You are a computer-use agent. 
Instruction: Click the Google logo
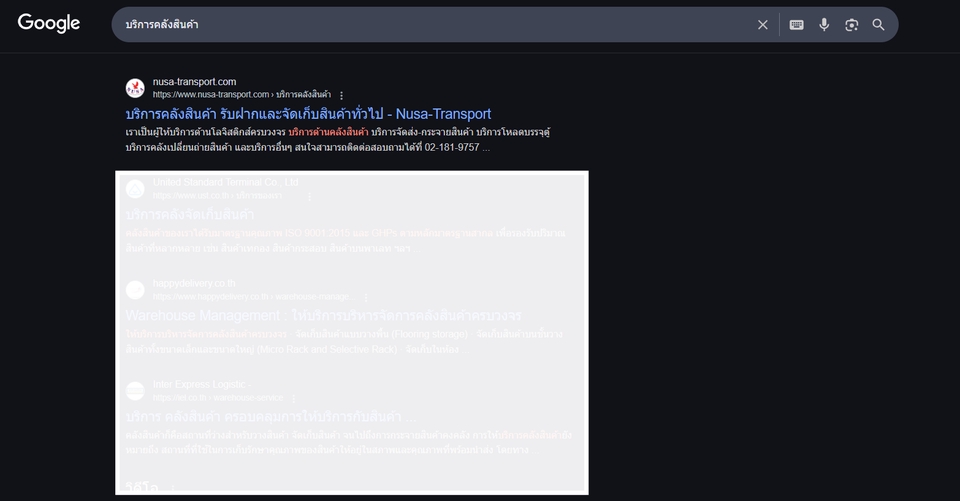point(49,23)
